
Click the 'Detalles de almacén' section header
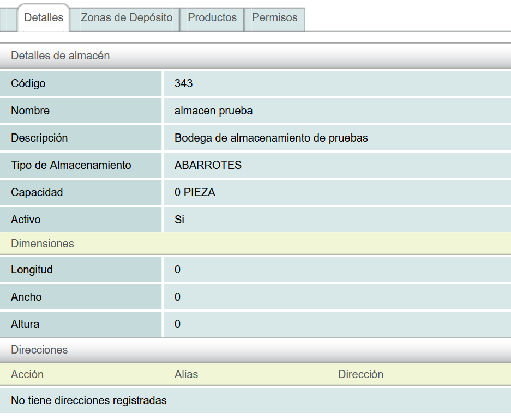point(61,56)
